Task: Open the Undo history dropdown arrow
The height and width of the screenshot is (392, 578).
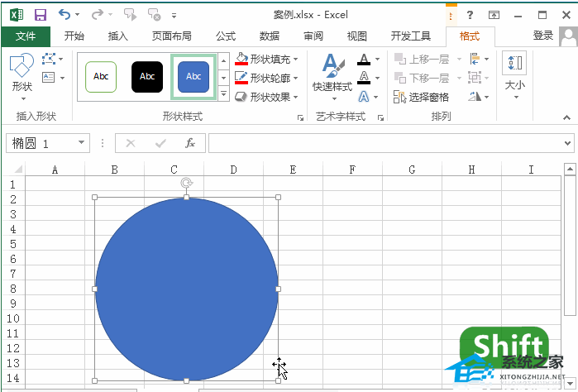Action: [78, 15]
